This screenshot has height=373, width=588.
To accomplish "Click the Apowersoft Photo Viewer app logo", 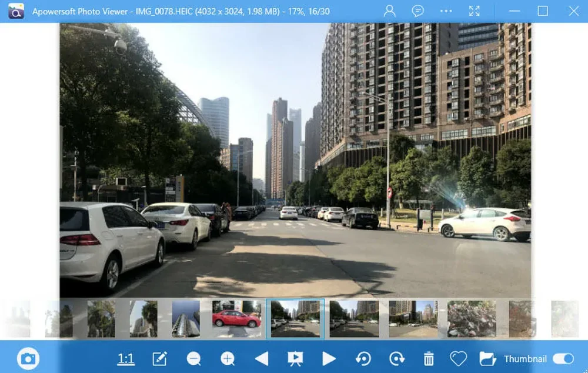I will pos(16,11).
